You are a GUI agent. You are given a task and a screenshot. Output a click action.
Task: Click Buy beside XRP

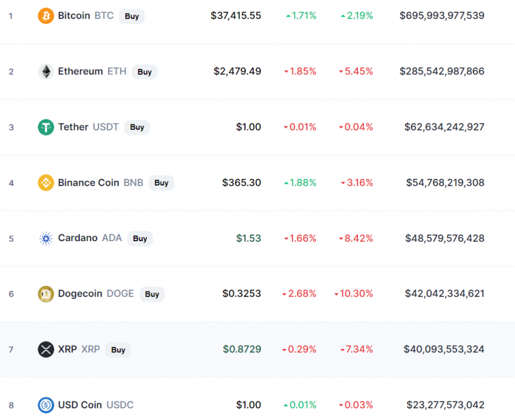[x=118, y=350]
